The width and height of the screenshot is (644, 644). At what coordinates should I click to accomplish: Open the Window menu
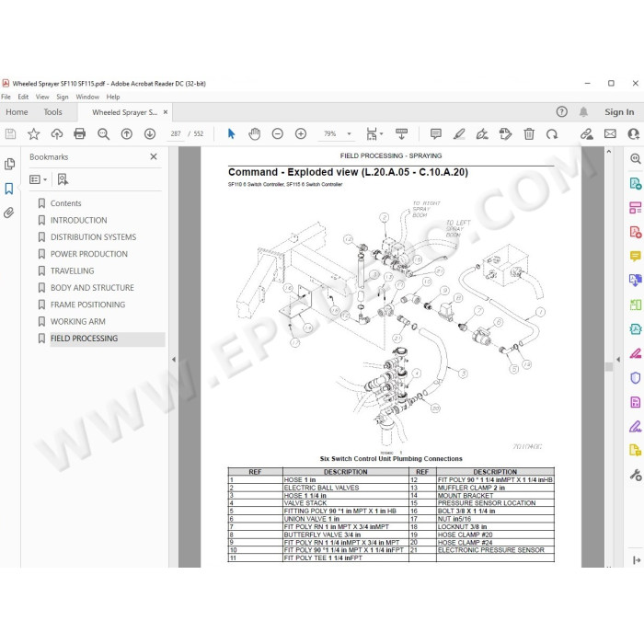tap(87, 97)
